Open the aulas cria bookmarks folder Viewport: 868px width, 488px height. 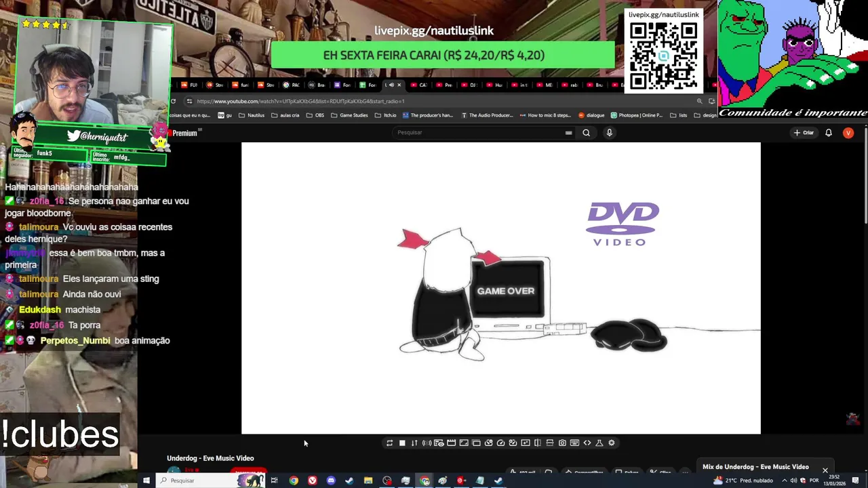(285, 115)
